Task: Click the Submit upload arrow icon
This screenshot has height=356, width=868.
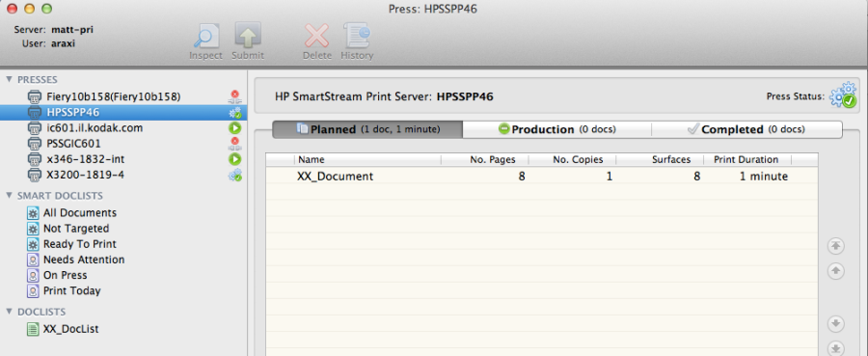Action: coord(248,36)
